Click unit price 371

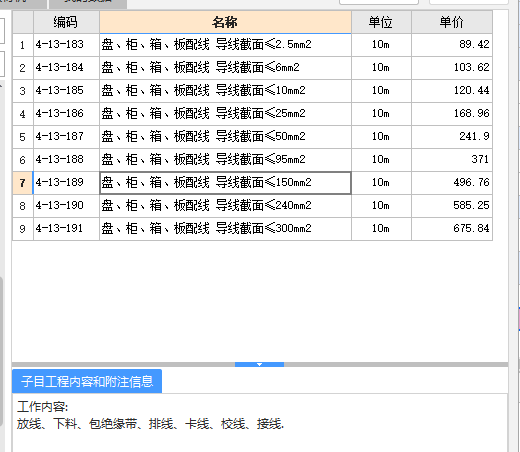pyautogui.click(x=452, y=160)
